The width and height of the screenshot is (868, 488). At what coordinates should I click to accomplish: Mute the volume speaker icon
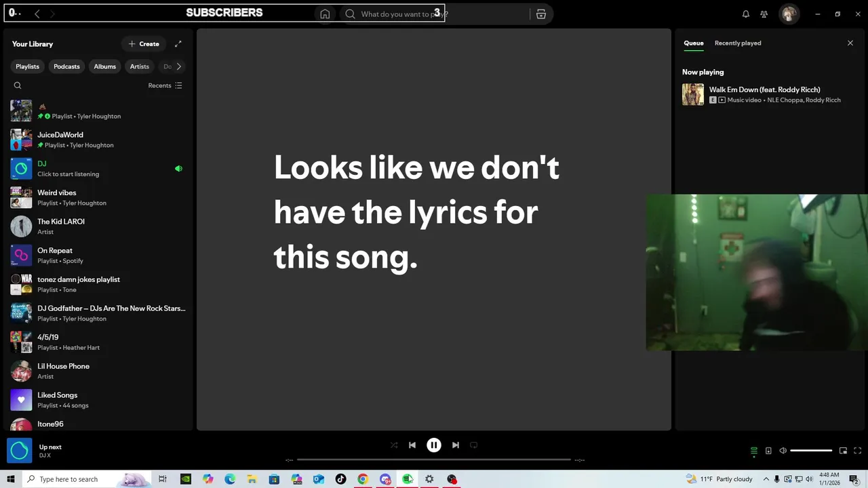[x=783, y=451]
